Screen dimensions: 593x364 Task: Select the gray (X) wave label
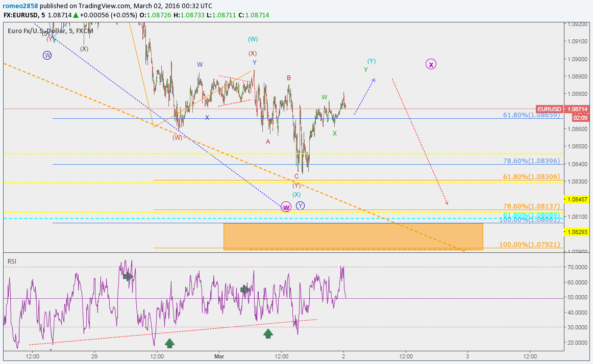click(x=84, y=48)
